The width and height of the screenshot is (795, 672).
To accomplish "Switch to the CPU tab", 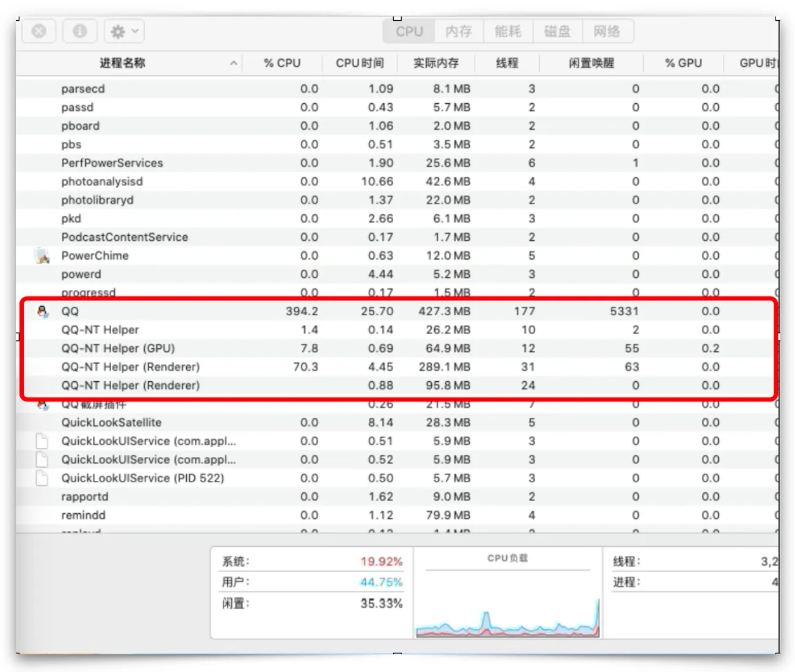I will (409, 31).
